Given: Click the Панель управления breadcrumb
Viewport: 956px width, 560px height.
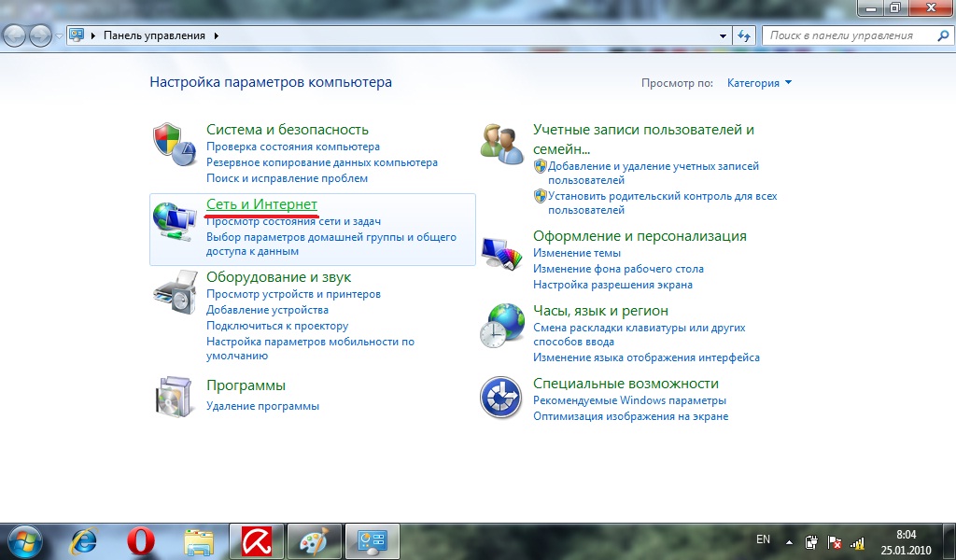Looking at the screenshot, I should coord(154,35).
